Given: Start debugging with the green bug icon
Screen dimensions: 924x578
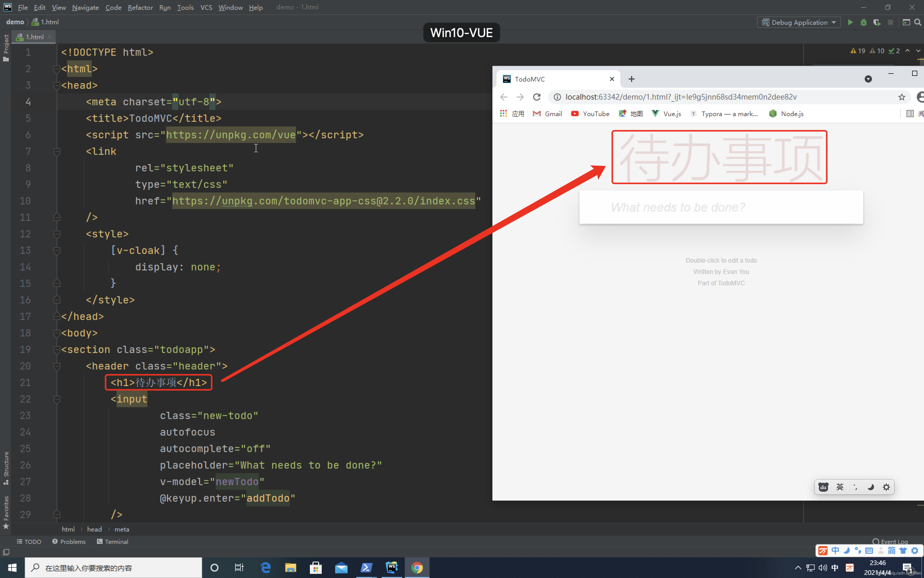Looking at the screenshot, I should 863,22.
